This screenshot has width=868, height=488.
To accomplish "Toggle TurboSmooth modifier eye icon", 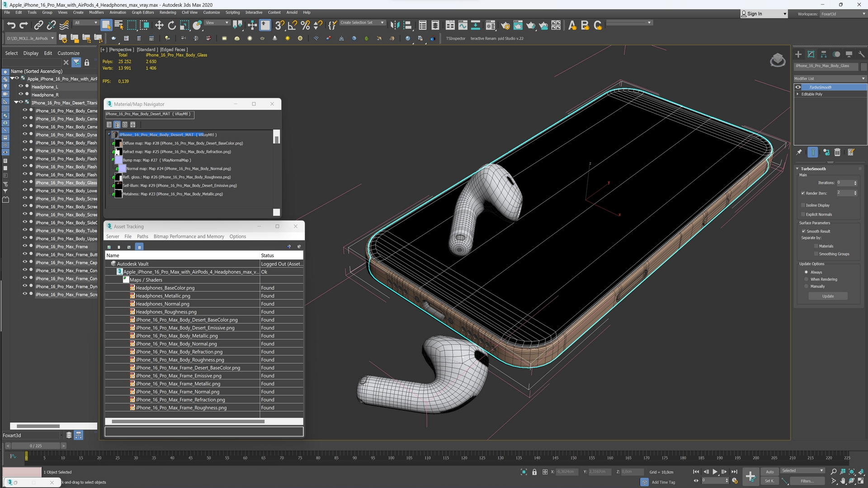I will tap(798, 87).
